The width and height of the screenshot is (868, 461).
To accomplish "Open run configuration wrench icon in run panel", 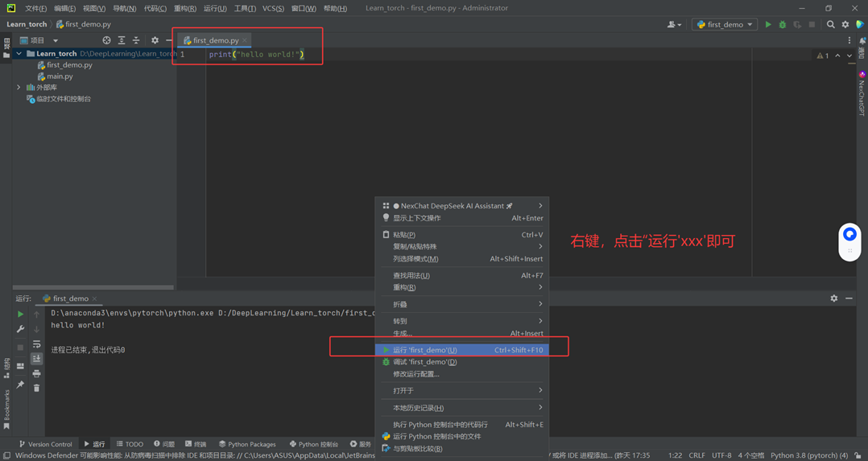I will pos(20,329).
